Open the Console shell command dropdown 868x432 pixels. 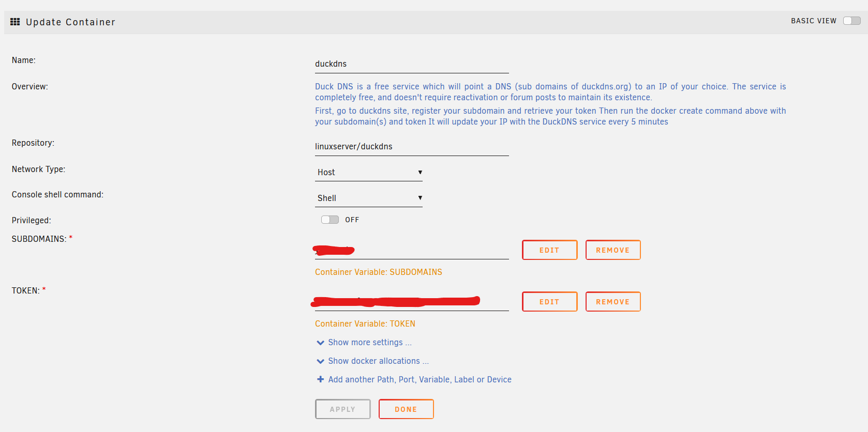tap(369, 198)
